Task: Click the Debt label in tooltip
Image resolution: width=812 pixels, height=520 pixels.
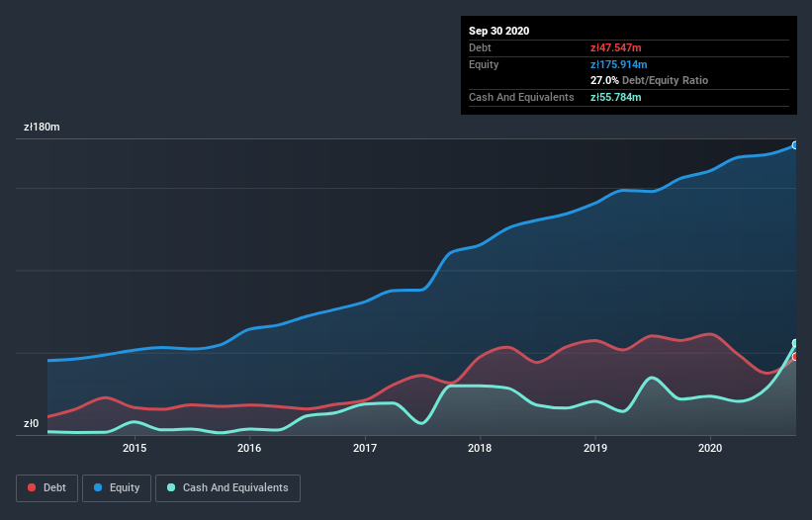Action: [x=480, y=47]
